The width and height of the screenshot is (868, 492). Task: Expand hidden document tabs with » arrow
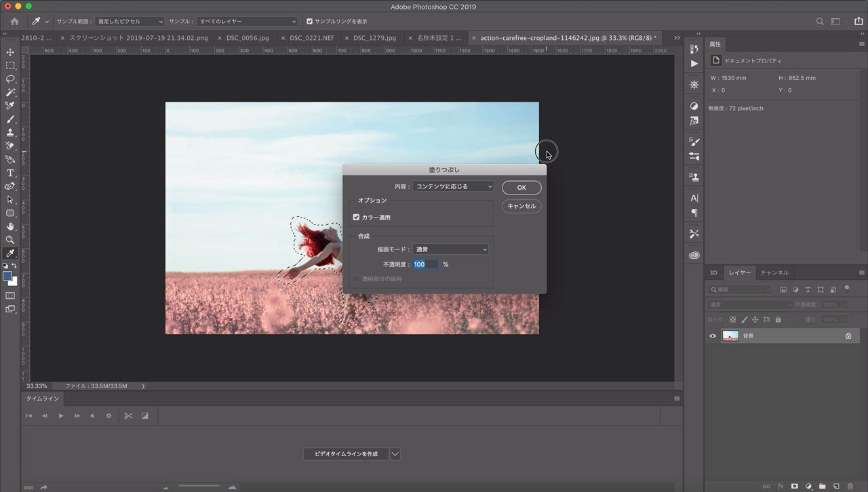click(x=677, y=38)
